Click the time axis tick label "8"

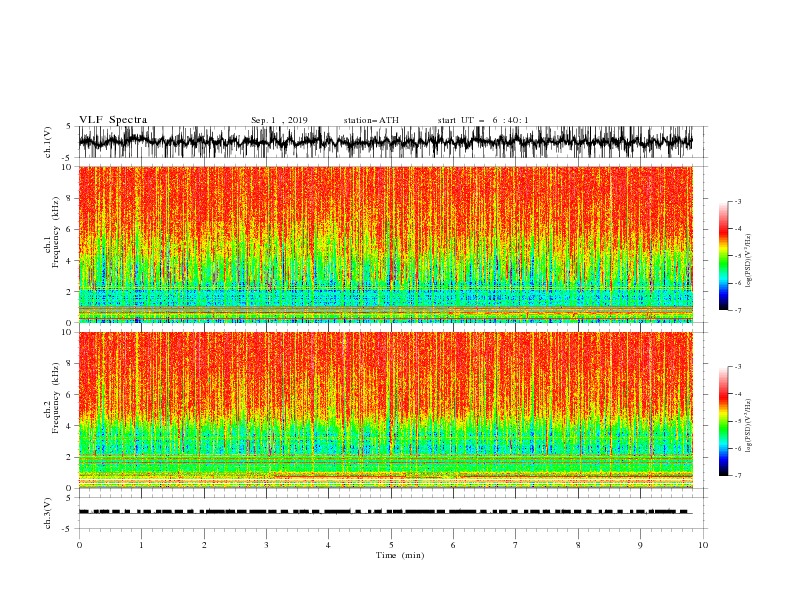(x=578, y=545)
